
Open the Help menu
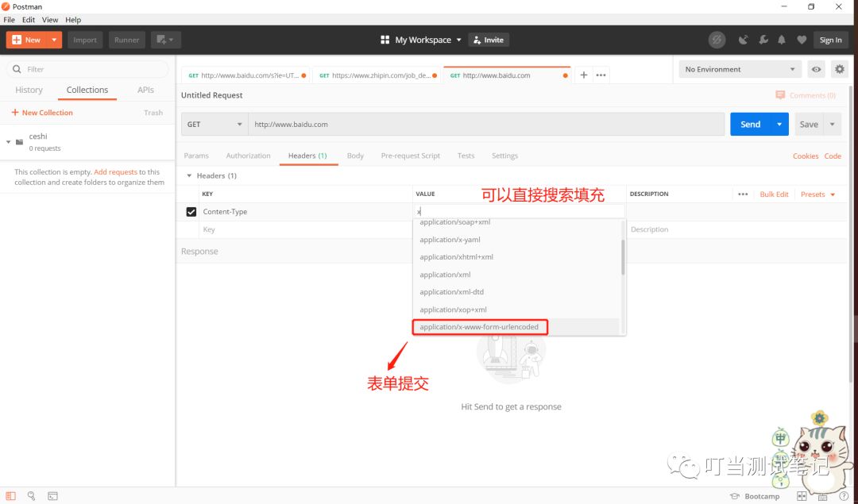click(73, 20)
